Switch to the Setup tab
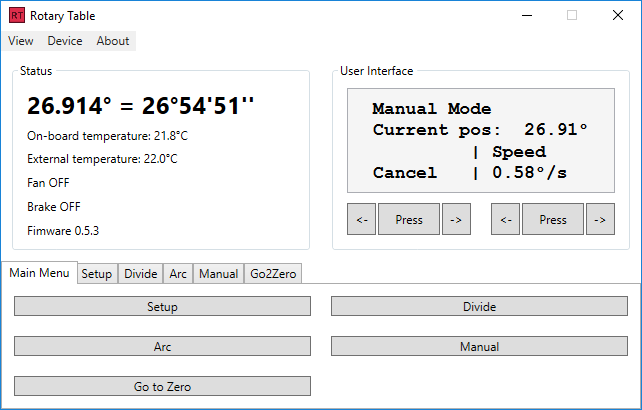This screenshot has width=642, height=410. pos(97,274)
